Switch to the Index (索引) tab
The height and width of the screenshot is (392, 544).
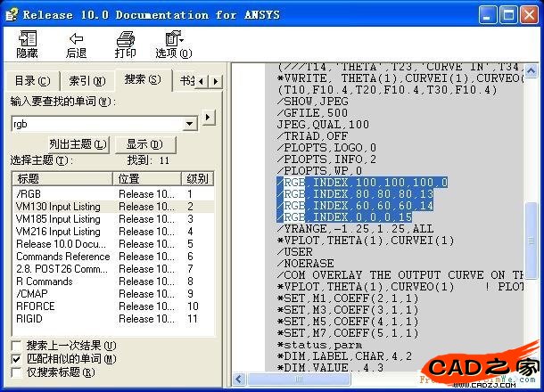87,81
